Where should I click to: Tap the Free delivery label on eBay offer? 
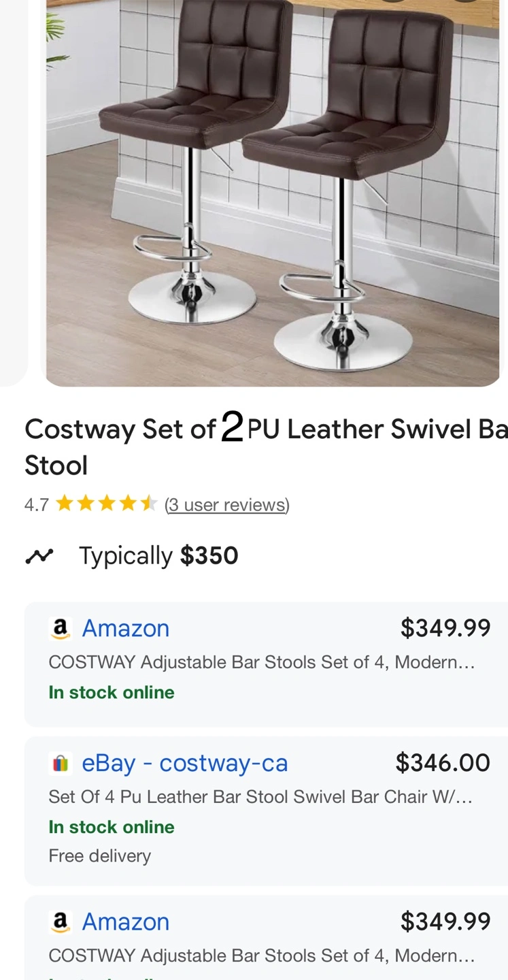click(100, 855)
